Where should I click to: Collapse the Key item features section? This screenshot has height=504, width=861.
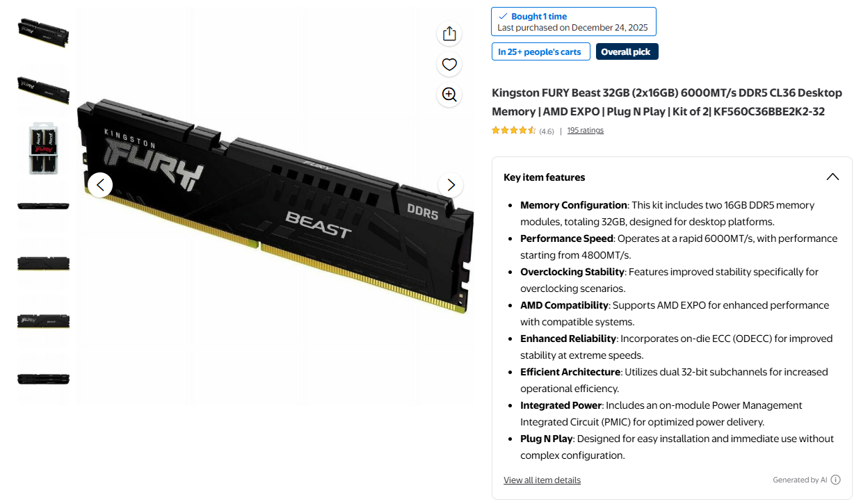832,177
